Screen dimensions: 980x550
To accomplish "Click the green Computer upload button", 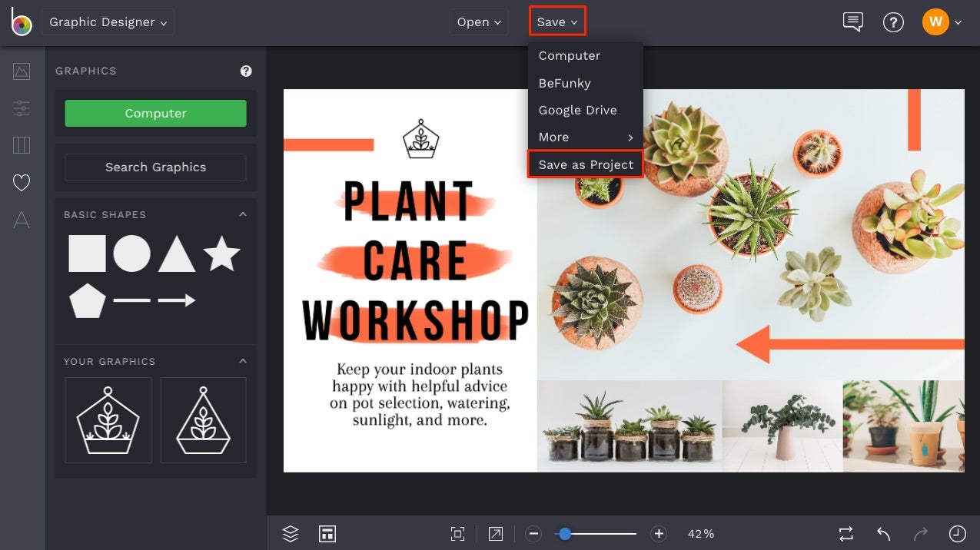I will click(x=155, y=112).
